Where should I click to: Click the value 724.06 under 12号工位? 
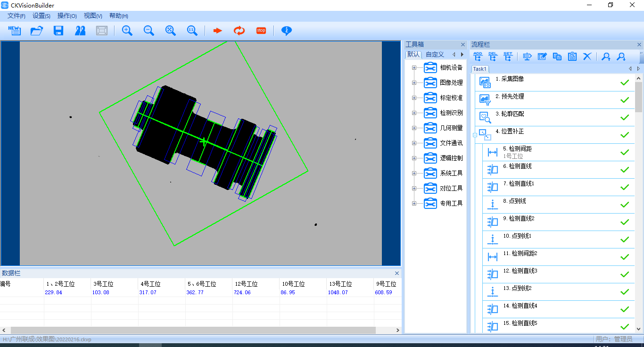pyautogui.click(x=242, y=292)
